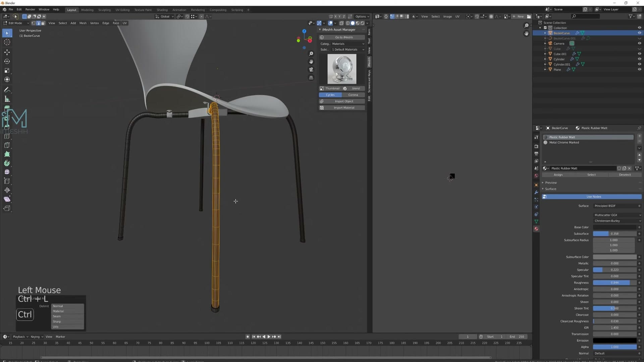Click the Assign material button
This screenshot has height=362, width=644.
(558, 175)
